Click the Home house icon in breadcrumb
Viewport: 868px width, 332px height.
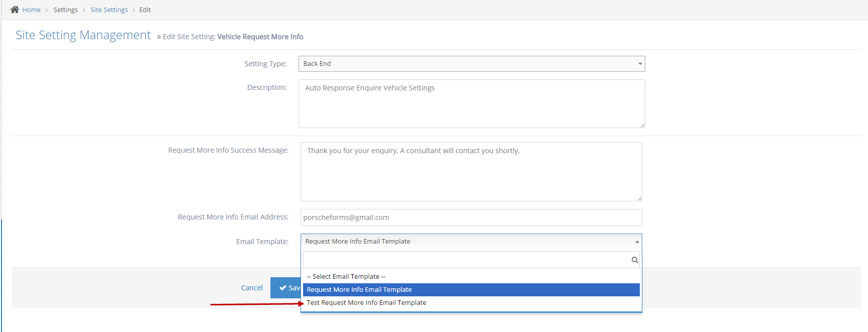click(15, 10)
